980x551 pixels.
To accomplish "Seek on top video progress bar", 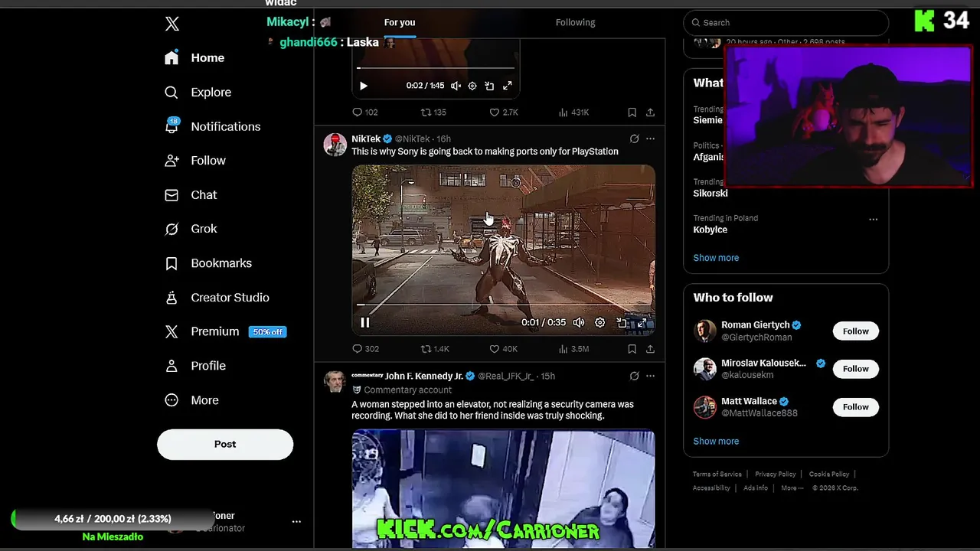I will click(435, 68).
